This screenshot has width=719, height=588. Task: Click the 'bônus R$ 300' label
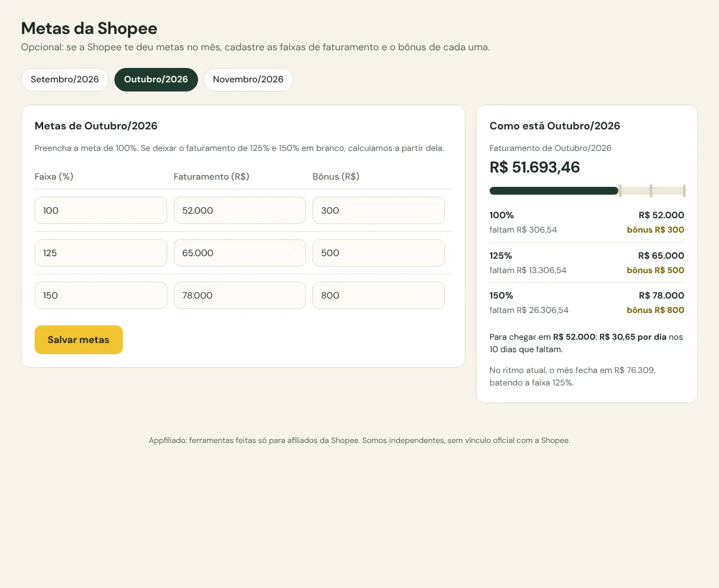coord(656,229)
